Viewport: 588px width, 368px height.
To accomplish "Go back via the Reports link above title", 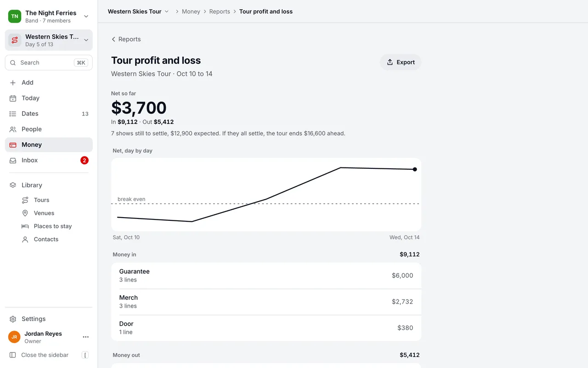I will click(x=126, y=39).
